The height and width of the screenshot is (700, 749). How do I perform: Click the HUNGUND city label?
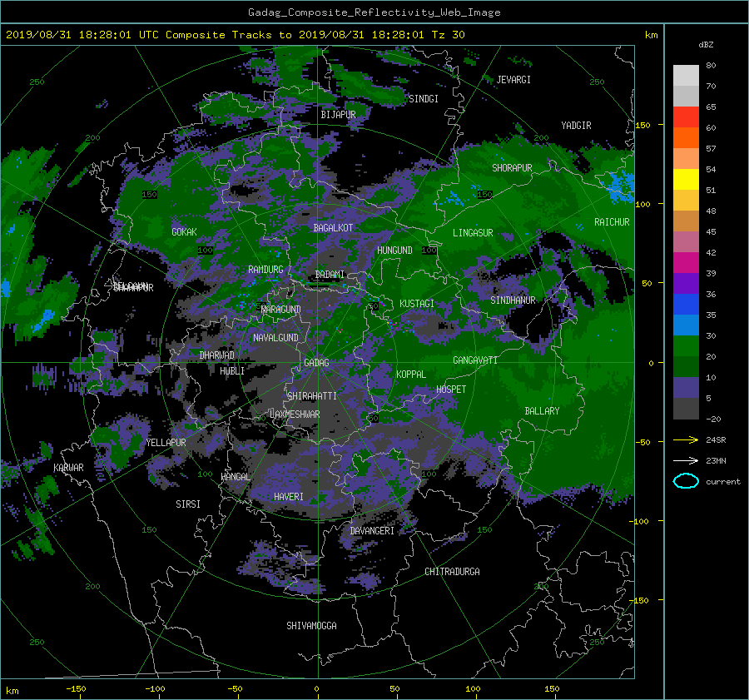[x=394, y=251]
